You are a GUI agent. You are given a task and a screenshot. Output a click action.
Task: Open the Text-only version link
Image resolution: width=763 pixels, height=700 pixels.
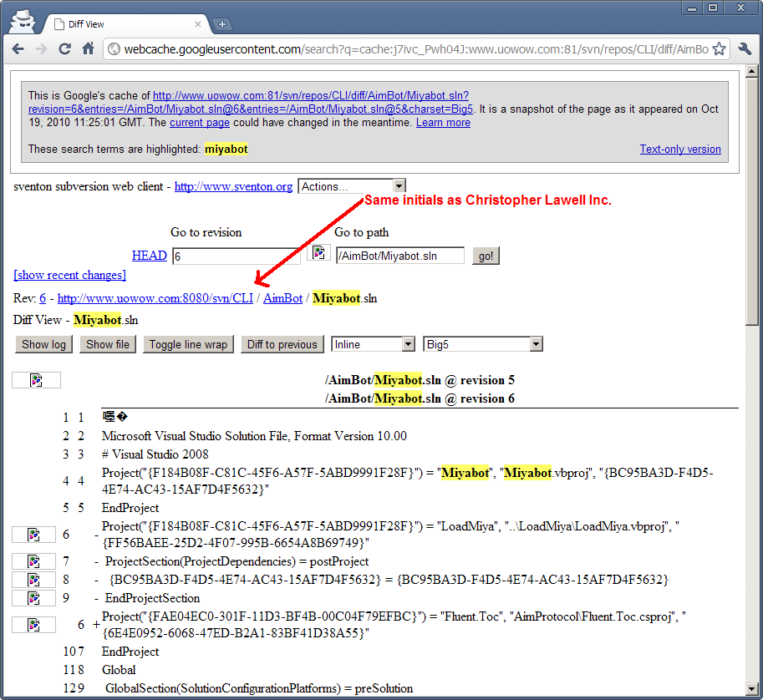click(x=680, y=150)
